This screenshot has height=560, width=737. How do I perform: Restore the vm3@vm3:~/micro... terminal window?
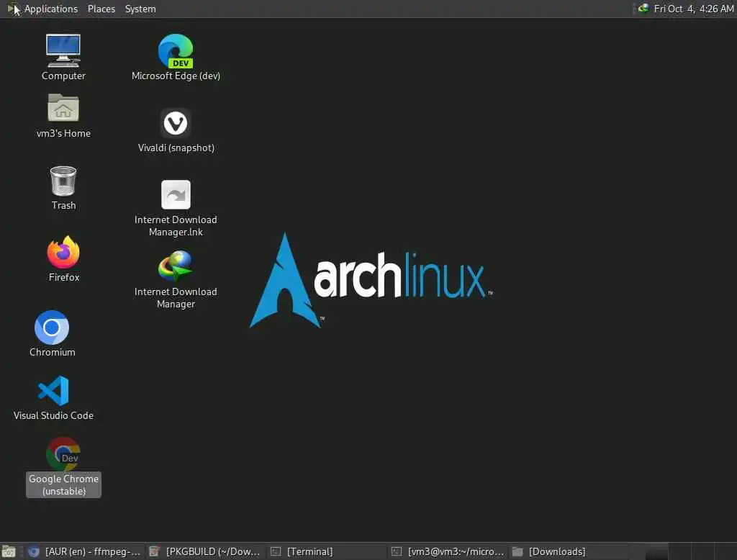tap(448, 551)
